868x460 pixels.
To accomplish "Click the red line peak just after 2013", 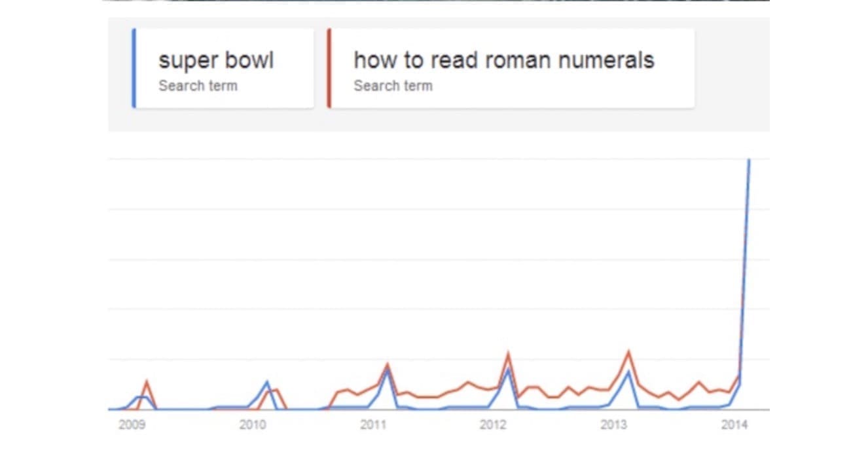I will pyautogui.click(x=628, y=353).
